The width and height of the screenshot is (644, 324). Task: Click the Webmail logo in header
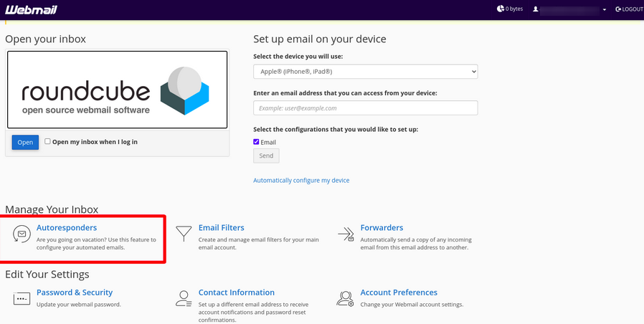coord(32,9)
